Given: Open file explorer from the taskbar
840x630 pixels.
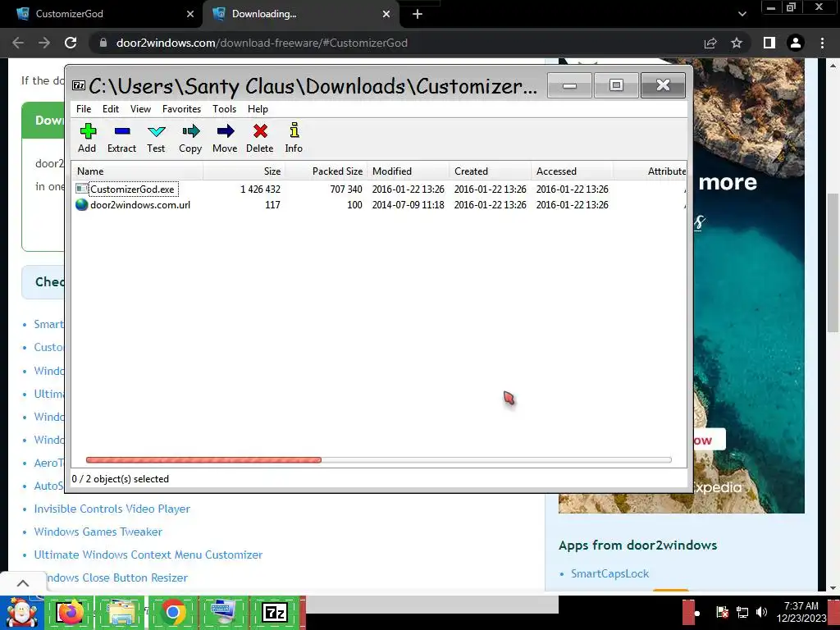Looking at the screenshot, I should 121,613.
